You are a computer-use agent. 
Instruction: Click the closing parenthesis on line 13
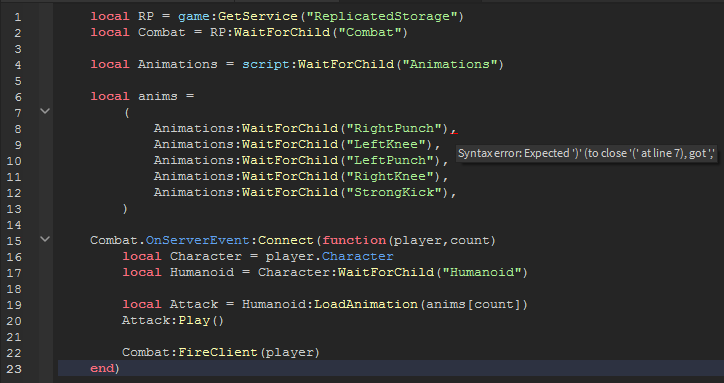(125, 208)
